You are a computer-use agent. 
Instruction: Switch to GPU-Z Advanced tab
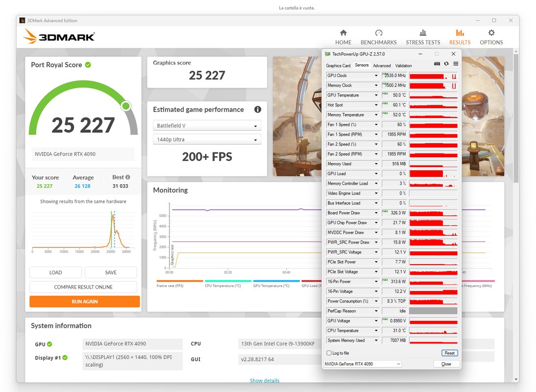(x=382, y=66)
